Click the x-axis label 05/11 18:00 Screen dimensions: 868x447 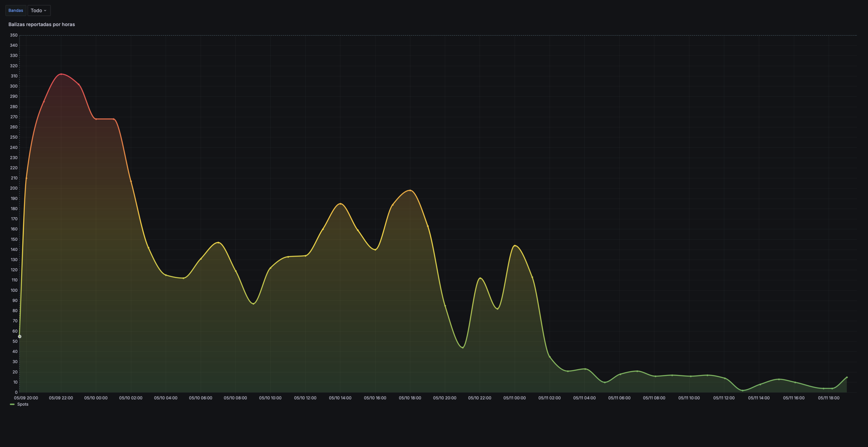click(829, 398)
